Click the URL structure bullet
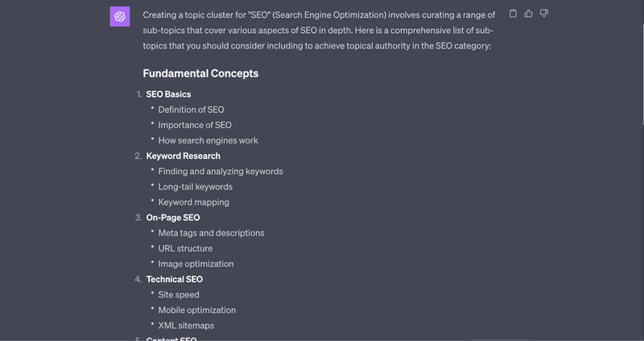Image resolution: width=644 pixels, height=341 pixels. pos(186,248)
